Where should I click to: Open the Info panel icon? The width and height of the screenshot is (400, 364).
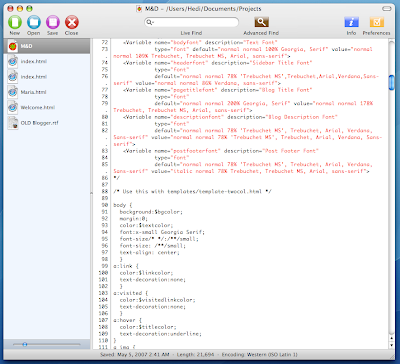(351, 22)
